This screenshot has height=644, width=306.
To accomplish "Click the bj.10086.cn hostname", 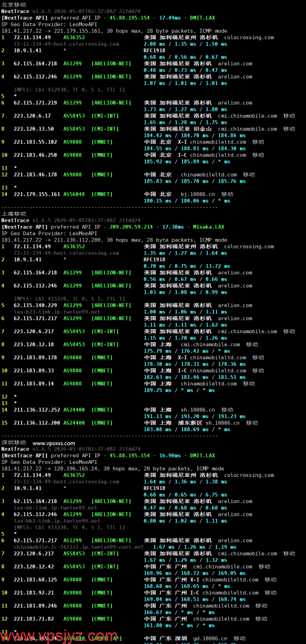I will tap(198, 194).
